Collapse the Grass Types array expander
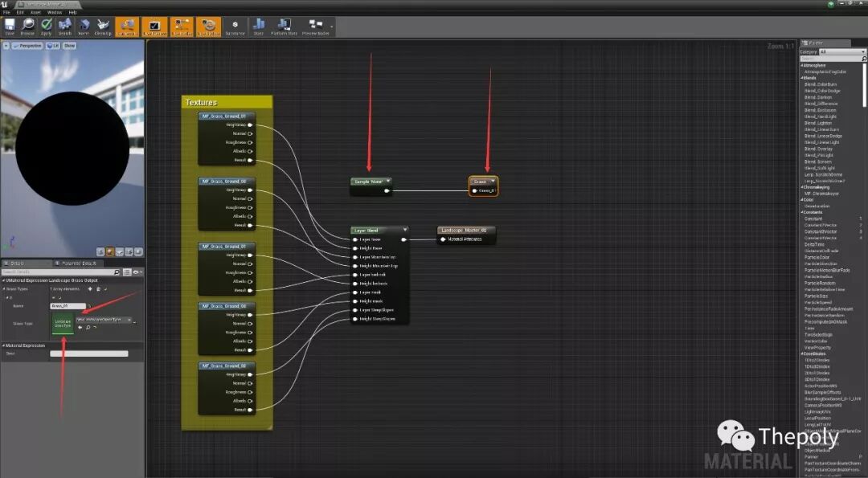This screenshot has width=868, height=478. (x=4, y=288)
